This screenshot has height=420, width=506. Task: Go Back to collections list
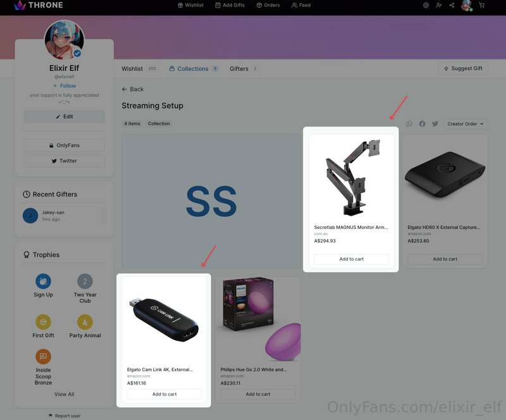133,89
